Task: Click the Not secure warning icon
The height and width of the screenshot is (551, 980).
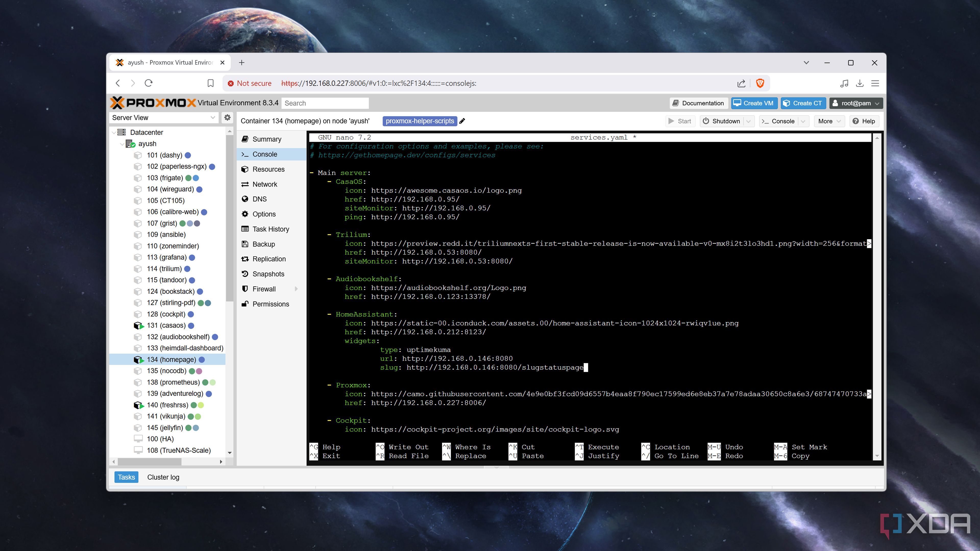Action: (230, 83)
